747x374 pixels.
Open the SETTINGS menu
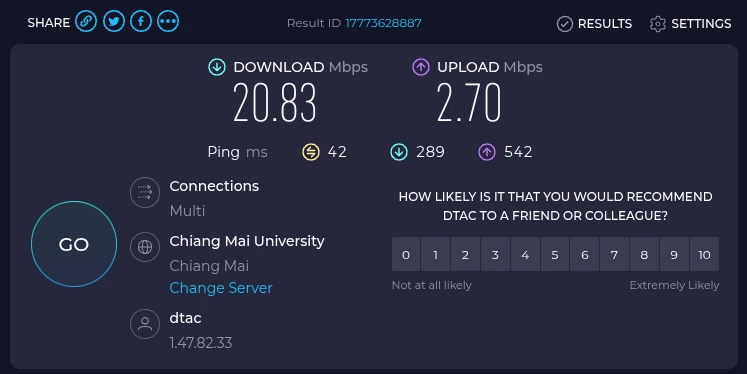point(690,23)
